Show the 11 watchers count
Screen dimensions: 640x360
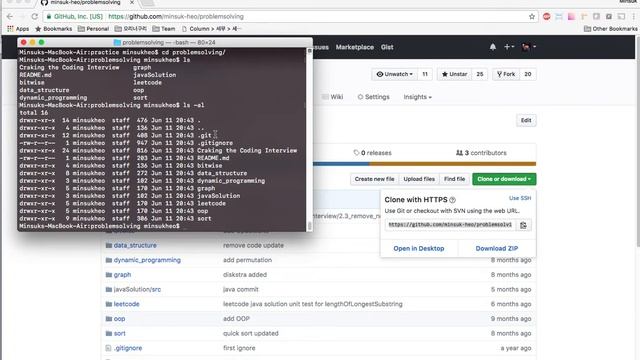[425, 74]
